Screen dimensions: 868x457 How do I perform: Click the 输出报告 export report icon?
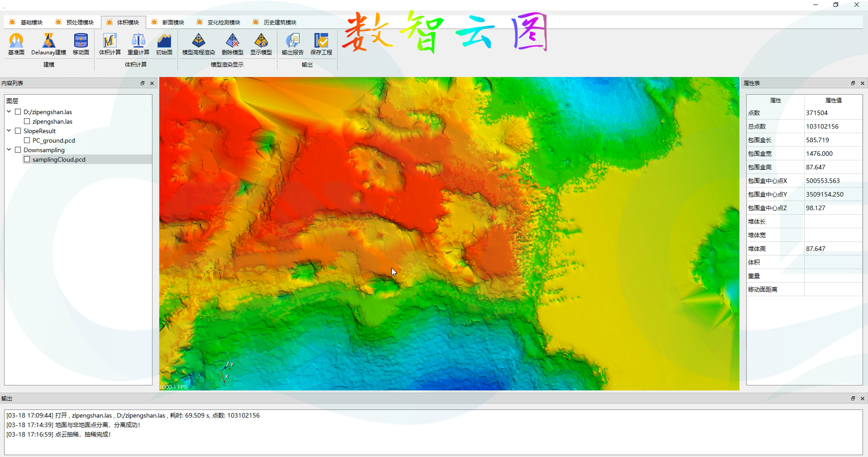point(292,41)
